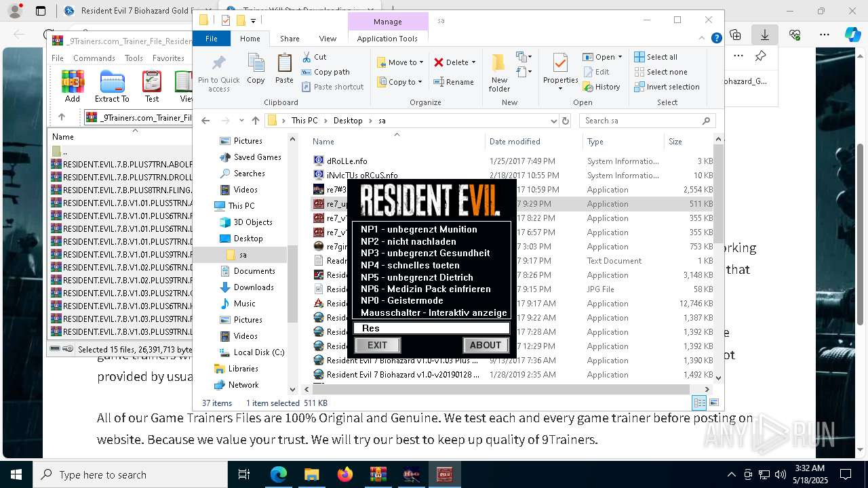Select 3D Objects in navigation tree

coord(253,222)
